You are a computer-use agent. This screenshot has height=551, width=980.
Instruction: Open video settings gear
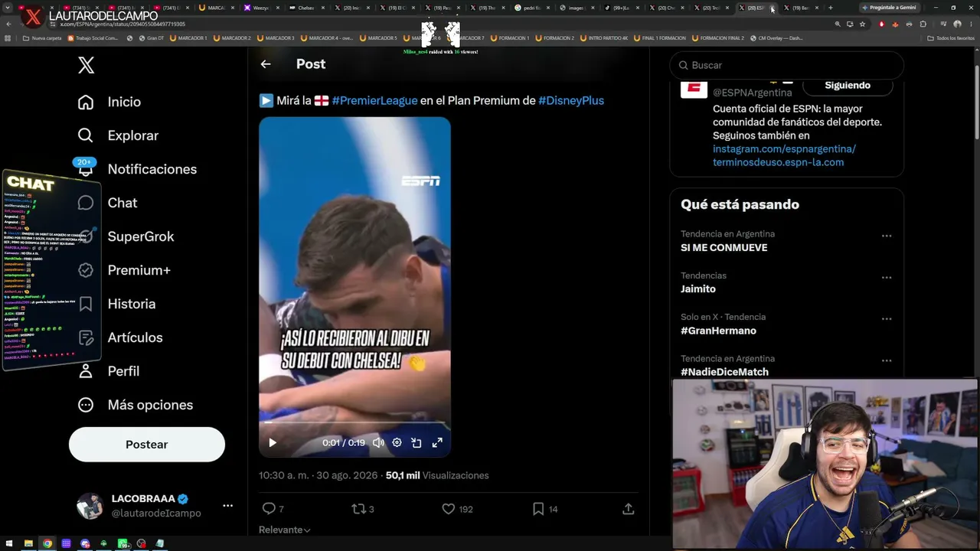point(397,442)
